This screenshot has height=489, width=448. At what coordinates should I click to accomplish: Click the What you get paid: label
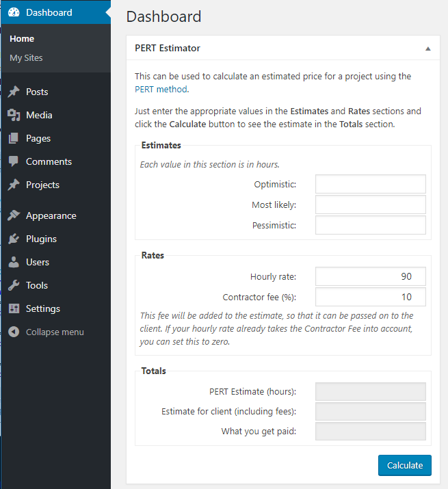tap(259, 432)
